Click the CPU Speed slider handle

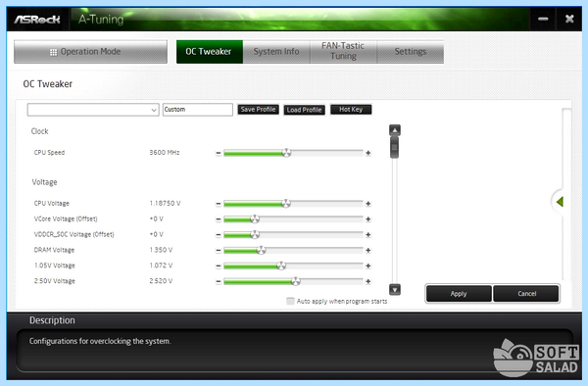pyautogui.click(x=286, y=153)
